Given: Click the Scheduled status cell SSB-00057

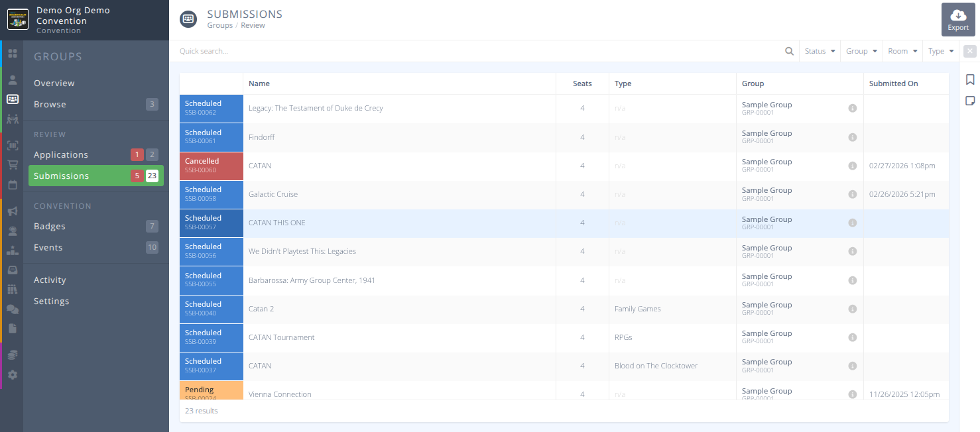Looking at the screenshot, I should [212, 223].
